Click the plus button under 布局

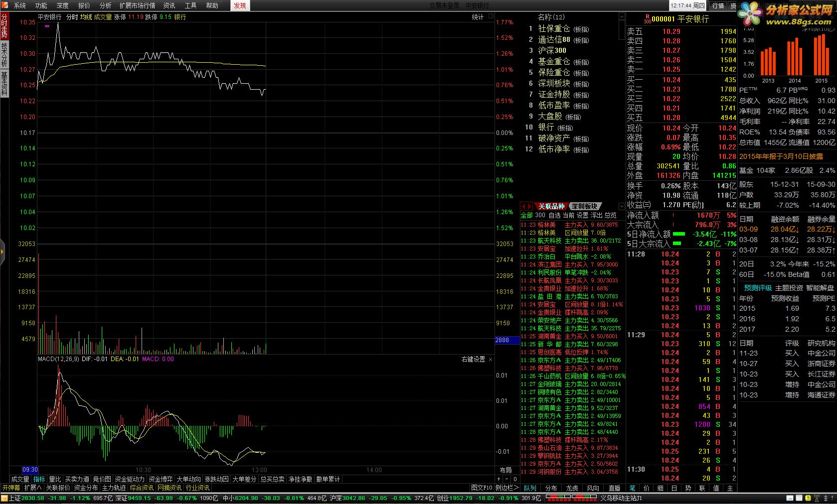[499, 479]
